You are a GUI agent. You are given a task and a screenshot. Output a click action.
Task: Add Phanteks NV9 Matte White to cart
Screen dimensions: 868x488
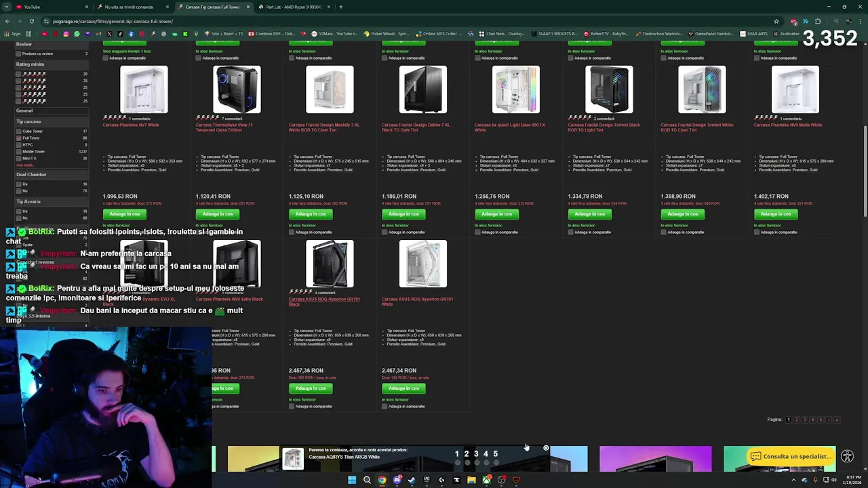pos(776,214)
